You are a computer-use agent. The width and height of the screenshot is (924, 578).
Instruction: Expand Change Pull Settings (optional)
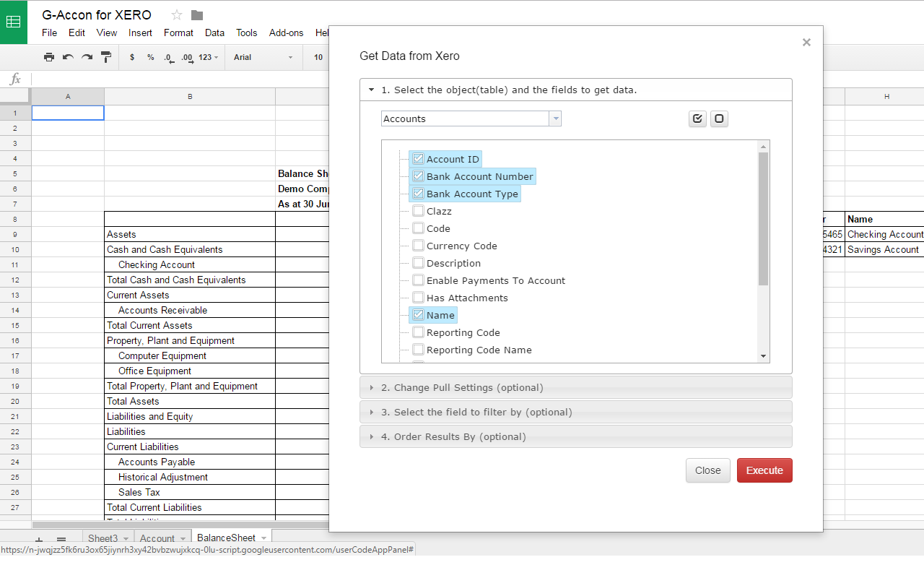tap(576, 388)
